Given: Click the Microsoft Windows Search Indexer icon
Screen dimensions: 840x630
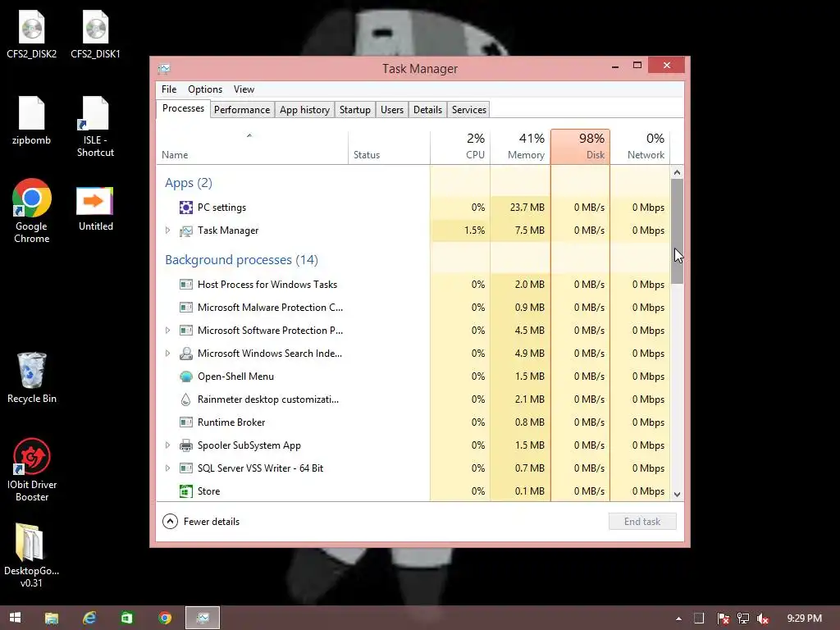Looking at the screenshot, I should click(x=186, y=354).
